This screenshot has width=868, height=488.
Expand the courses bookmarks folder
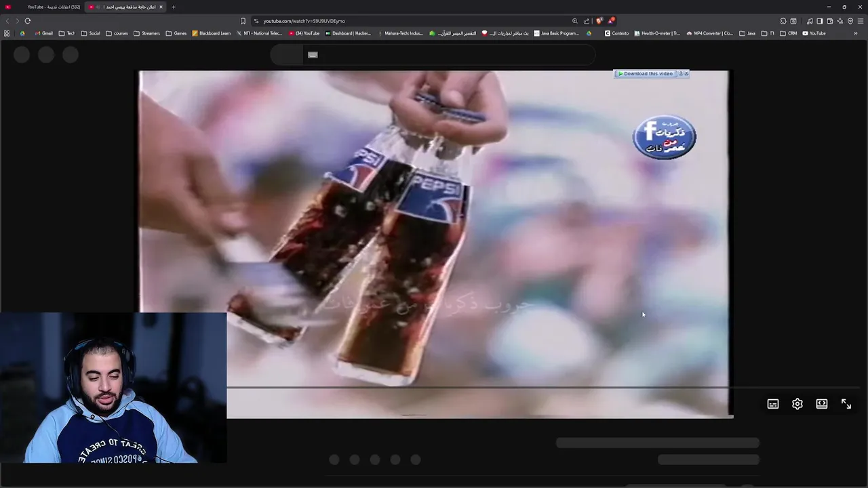117,33
